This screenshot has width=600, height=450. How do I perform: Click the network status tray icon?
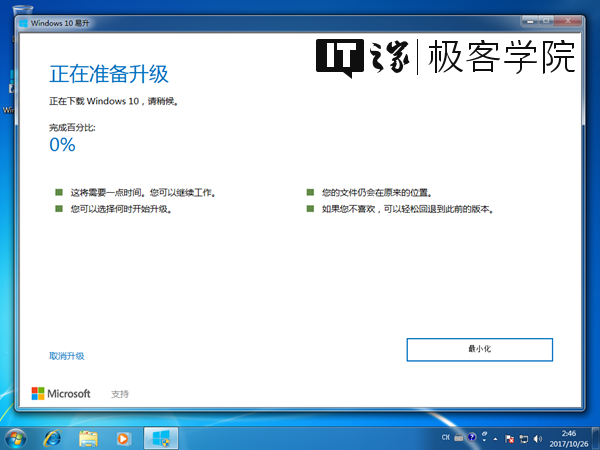[x=524, y=439]
